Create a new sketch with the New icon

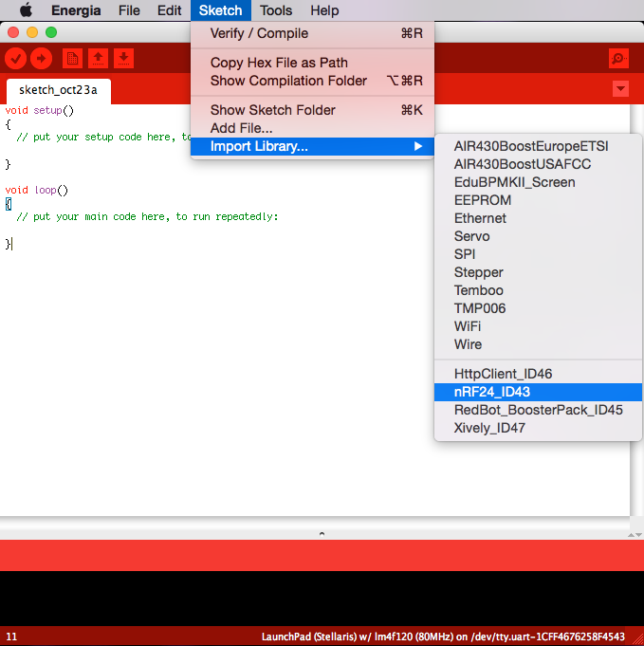tap(72, 59)
